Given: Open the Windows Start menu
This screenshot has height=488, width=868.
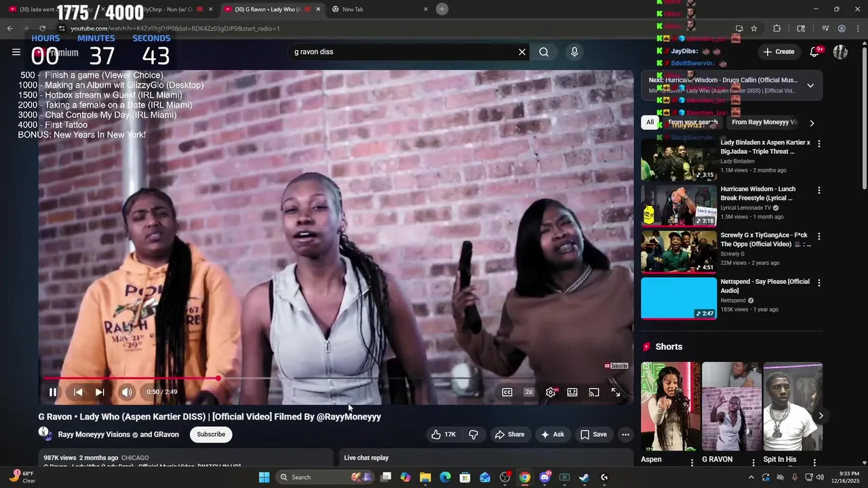Looking at the screenshot, I should point(264,477).
